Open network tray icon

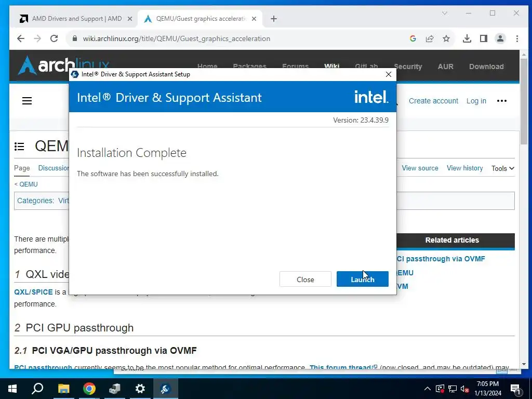pyautogui.click(x=453, y=389)
